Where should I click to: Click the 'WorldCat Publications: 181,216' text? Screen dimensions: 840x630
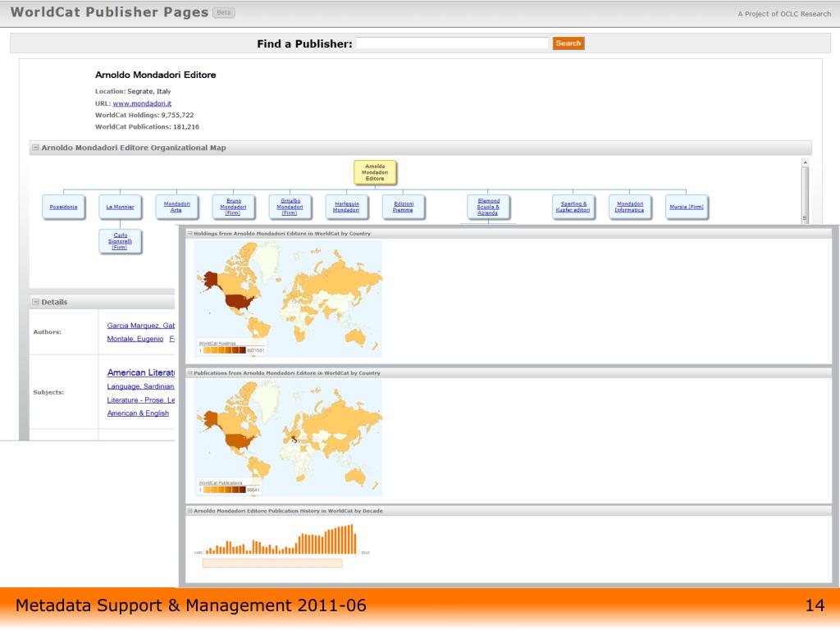tap(148, 127)
